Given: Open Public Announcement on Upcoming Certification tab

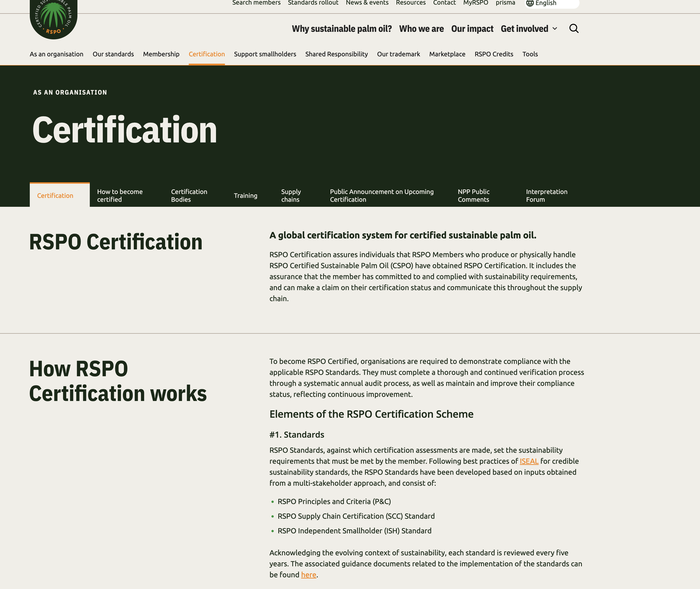Looking at the screenshot, I should coord(382,196).
